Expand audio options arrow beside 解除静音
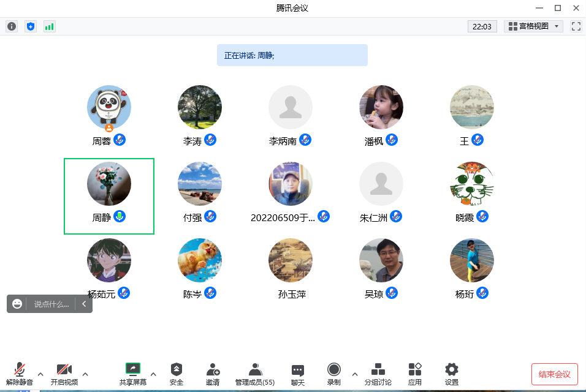586x392 pixels. (x=40, y=374)
